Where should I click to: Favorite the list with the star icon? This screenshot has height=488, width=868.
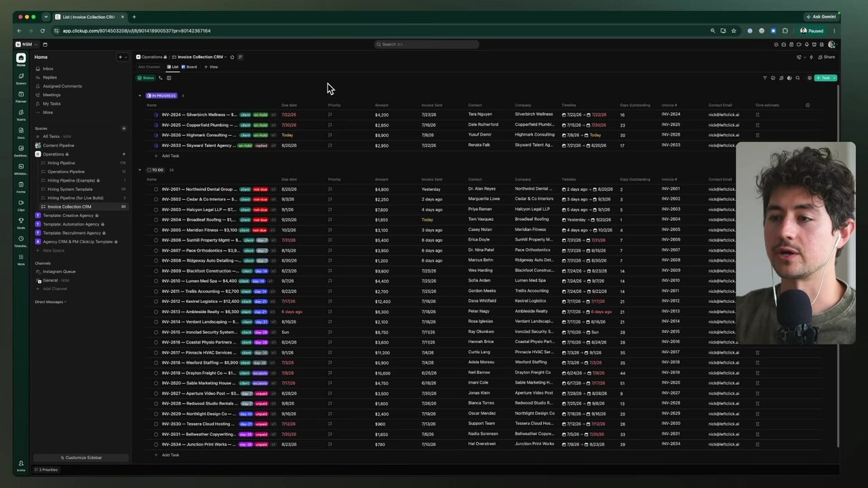(232, 57)
